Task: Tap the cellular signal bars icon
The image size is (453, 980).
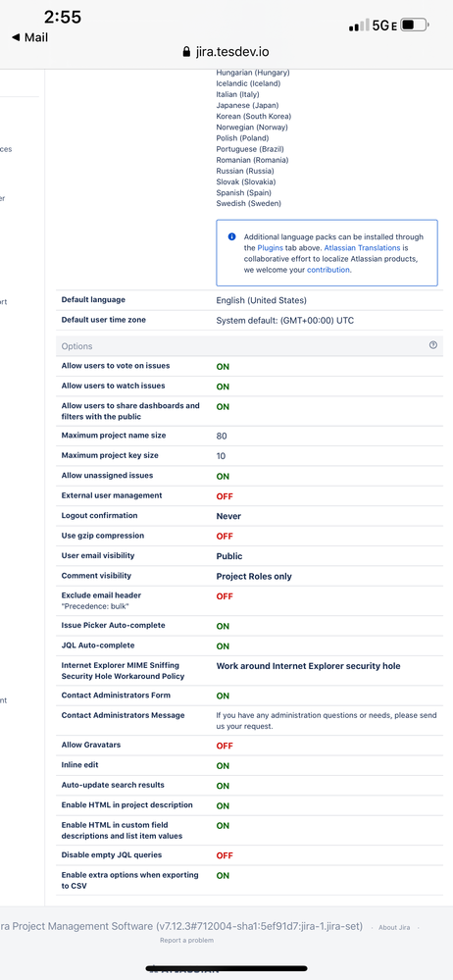Action: pyautogui.click(x=359, y=26)
